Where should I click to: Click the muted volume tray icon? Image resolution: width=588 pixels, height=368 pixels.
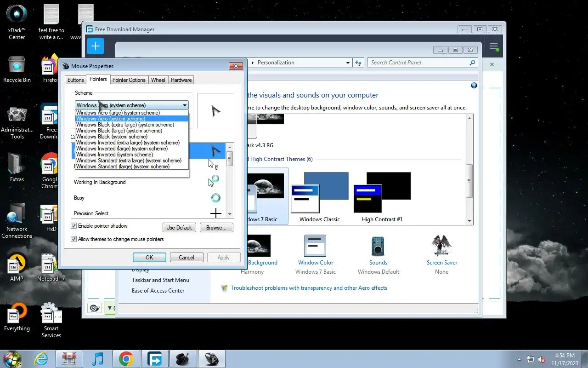(542, 359)
